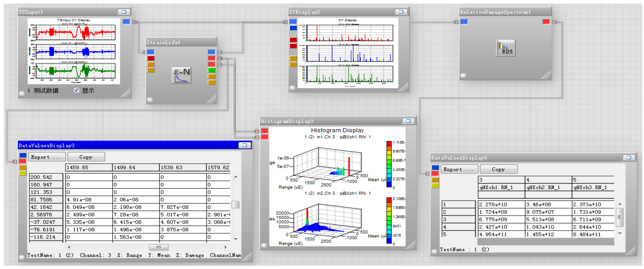Expand the StrainLife1 glyph resize corner
The width and height of the screenshot is (644, 269).
[212, 99]
